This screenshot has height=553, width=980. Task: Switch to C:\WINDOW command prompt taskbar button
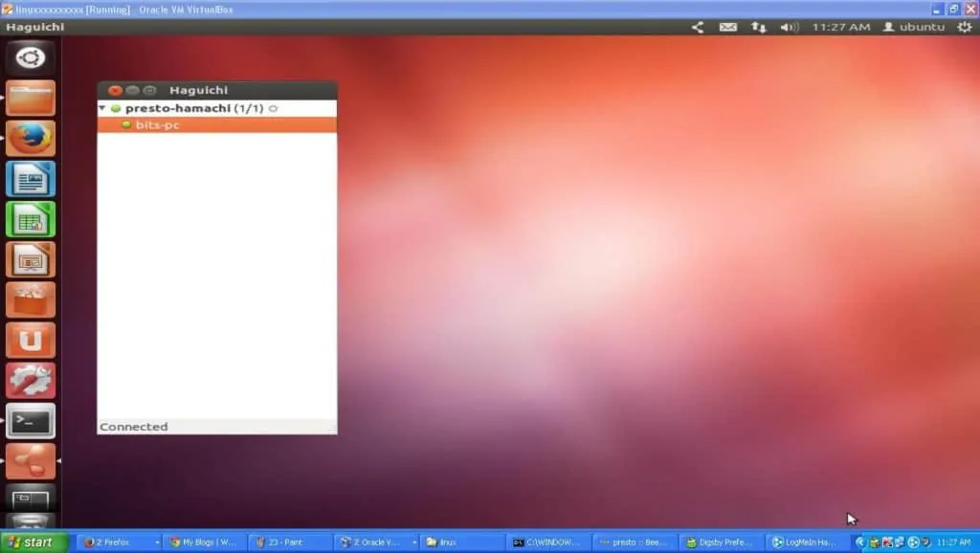point(546,542)
